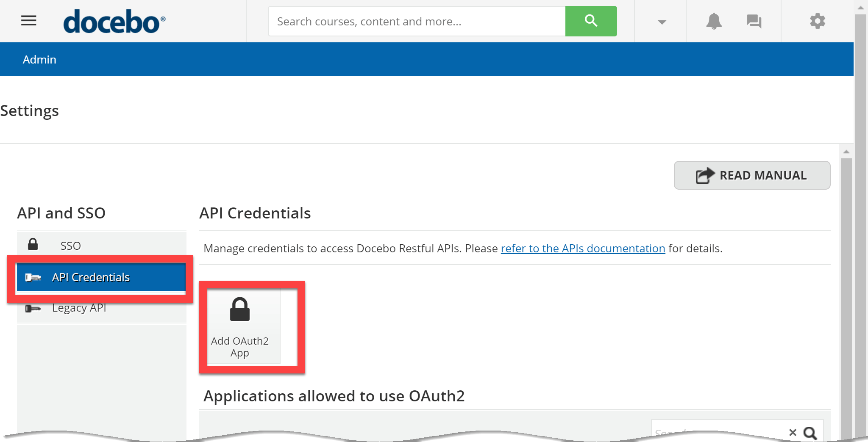Click the SSO padlock icon

tap(33, 244)
